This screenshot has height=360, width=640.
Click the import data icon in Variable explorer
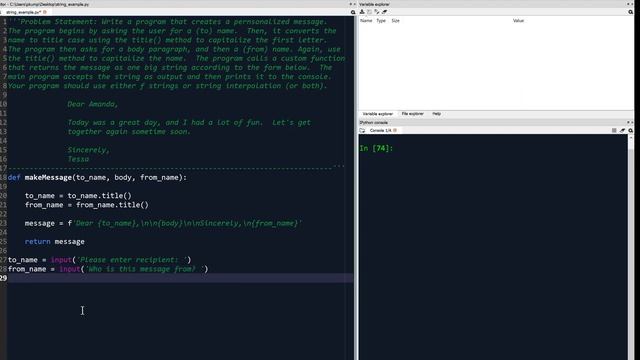point(362,12)
